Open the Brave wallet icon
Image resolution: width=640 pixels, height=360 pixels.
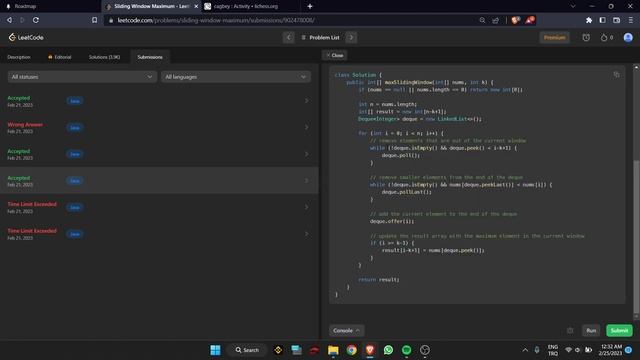(x=616, y=20)
